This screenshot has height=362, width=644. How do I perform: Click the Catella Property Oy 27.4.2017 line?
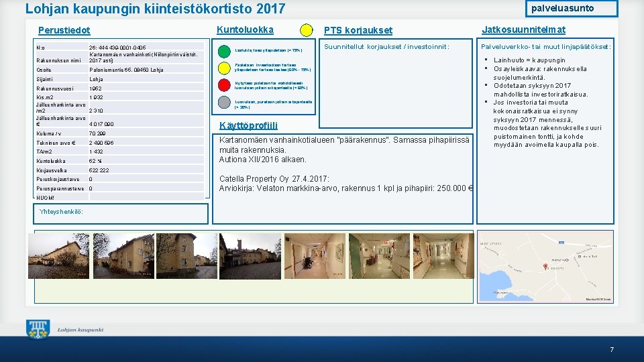(274, 179)
